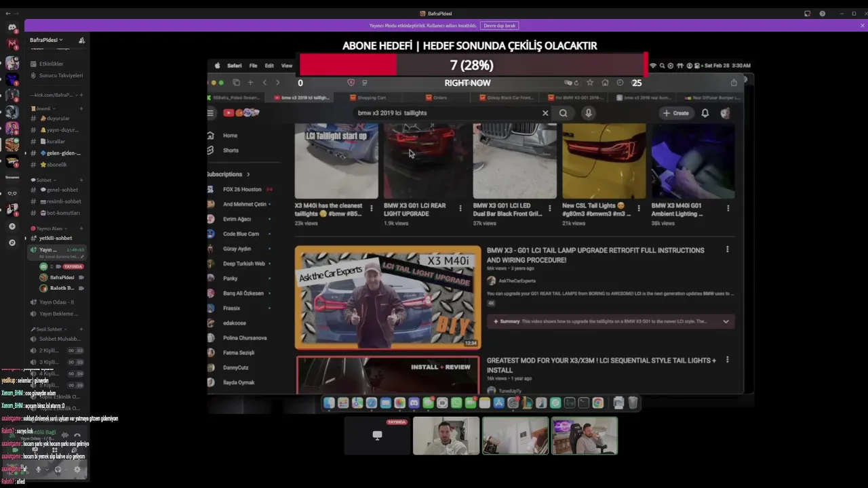This screenshot has height=488, width=868.
Task: Click Devre dışı bırak in streamer mode banner
Action: point(500,26)
